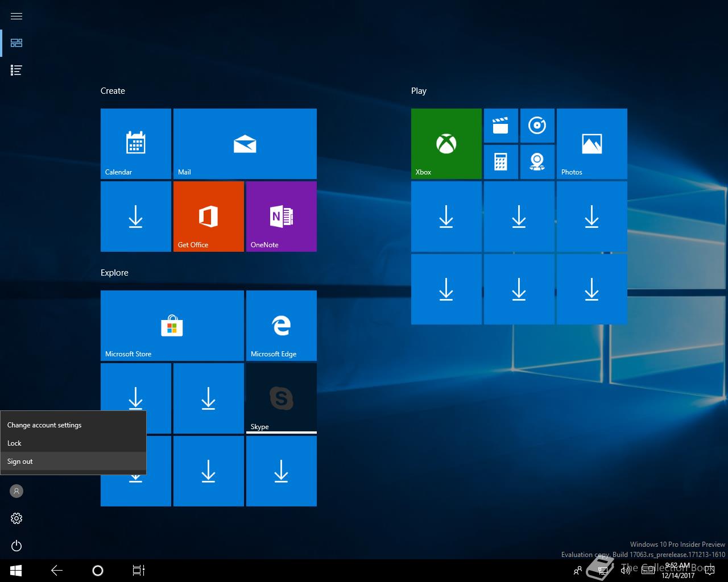
Task: Launch the Microsoft Edge tile
Action: pos(282,326)
